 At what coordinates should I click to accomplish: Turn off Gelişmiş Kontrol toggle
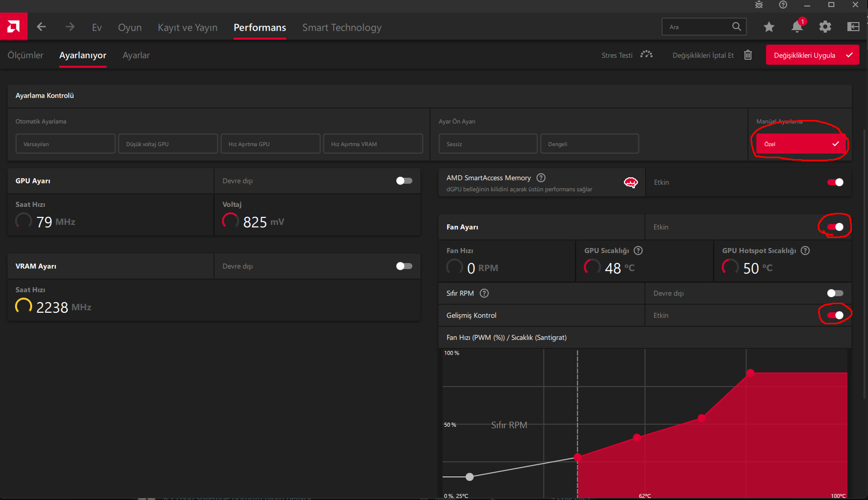(835, 315)
